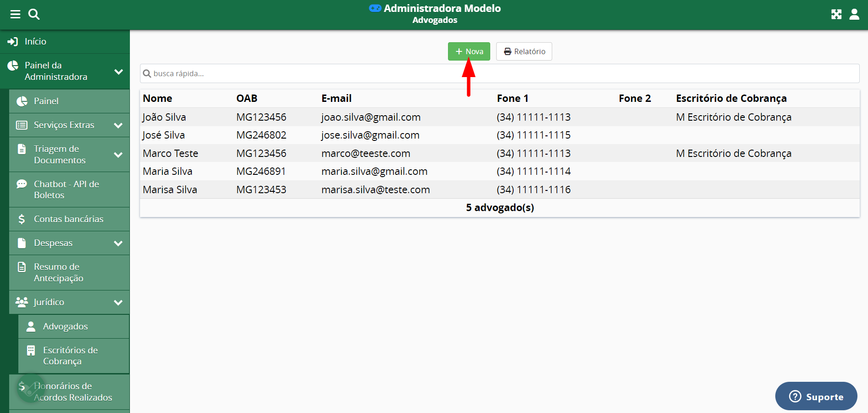Click the green Nova button
868x413 pixels.
tap(469, 51)
